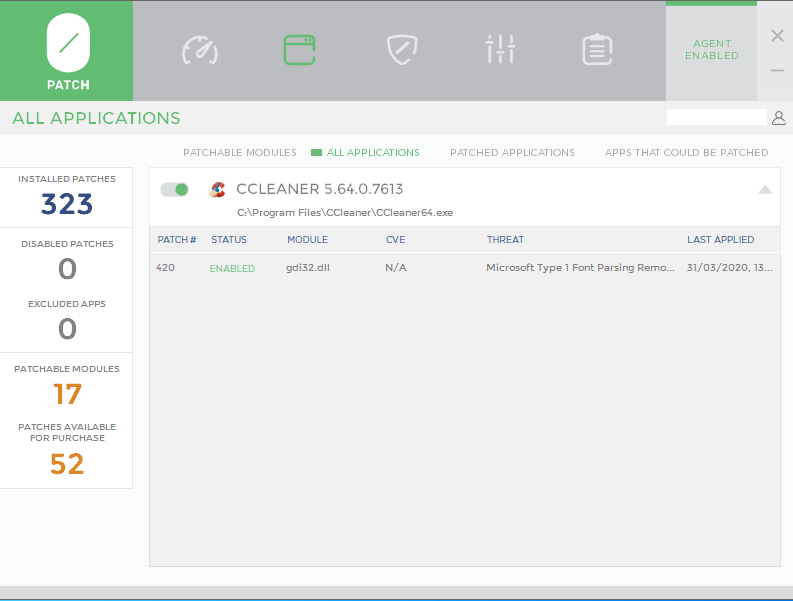Image resolution: width=793 pixels, height=601 pixels.
Task: Click the 31/03/2020 last applied cell
Action: point(729,268)
